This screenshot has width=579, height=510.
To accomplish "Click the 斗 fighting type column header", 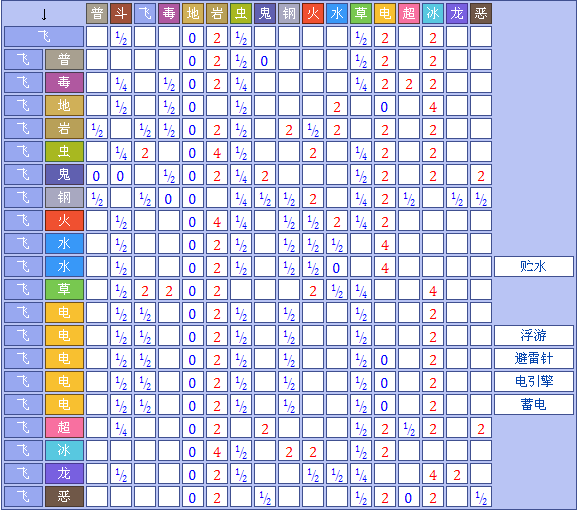I will [x=121, y=14].
